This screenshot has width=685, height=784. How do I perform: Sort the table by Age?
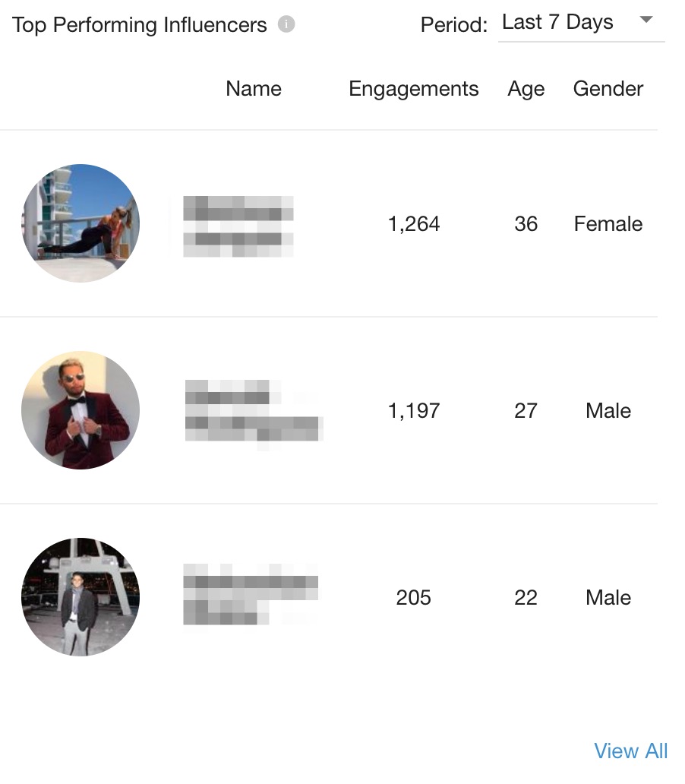[x=526, y=89]
